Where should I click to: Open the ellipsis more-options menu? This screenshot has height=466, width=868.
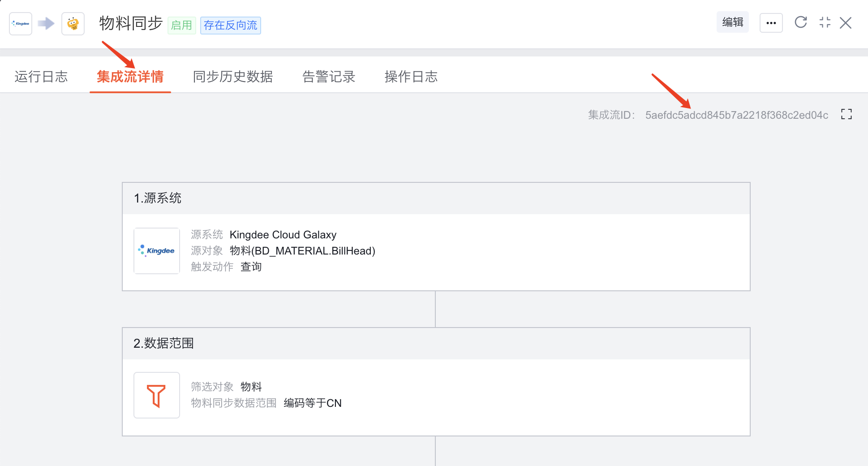click(771, 22)
